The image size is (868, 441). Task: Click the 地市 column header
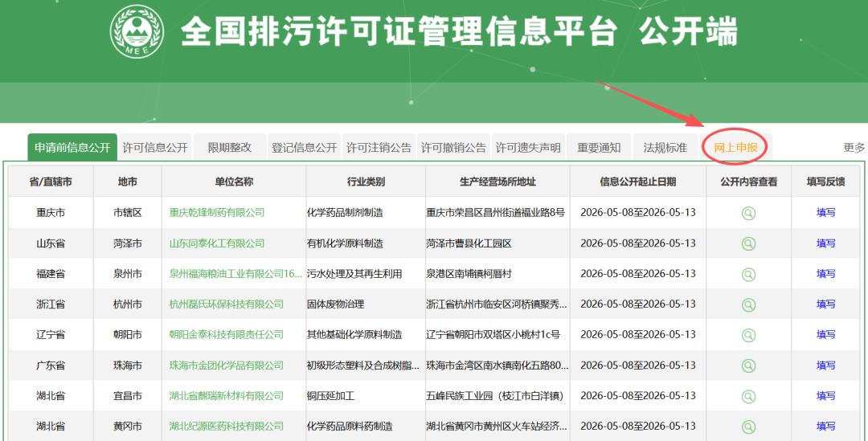tap(128, 182)
